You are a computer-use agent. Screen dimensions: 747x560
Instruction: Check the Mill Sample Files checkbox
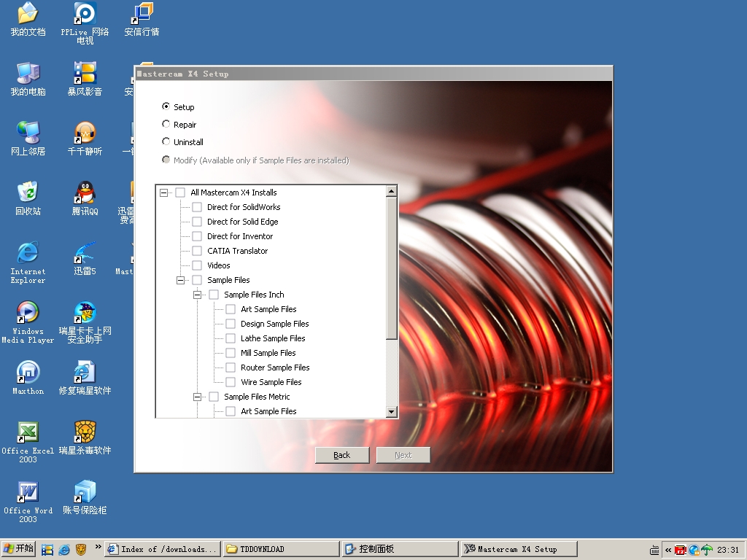[230, 353]
